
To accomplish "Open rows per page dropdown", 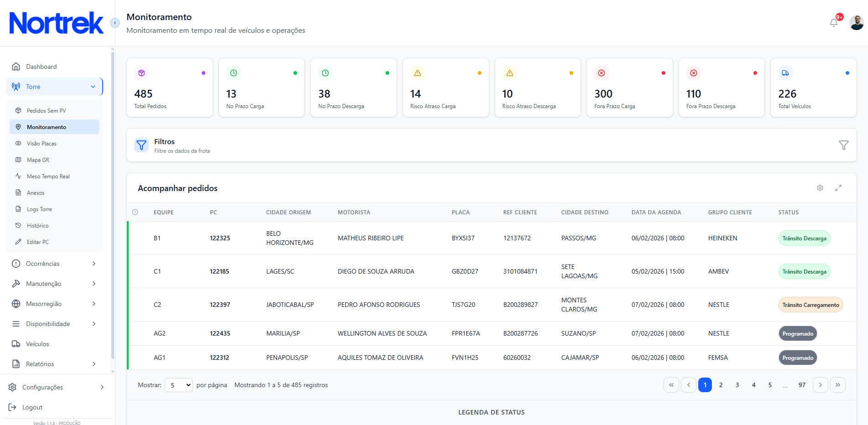I will pyautogui.click(x=178, y=385).
